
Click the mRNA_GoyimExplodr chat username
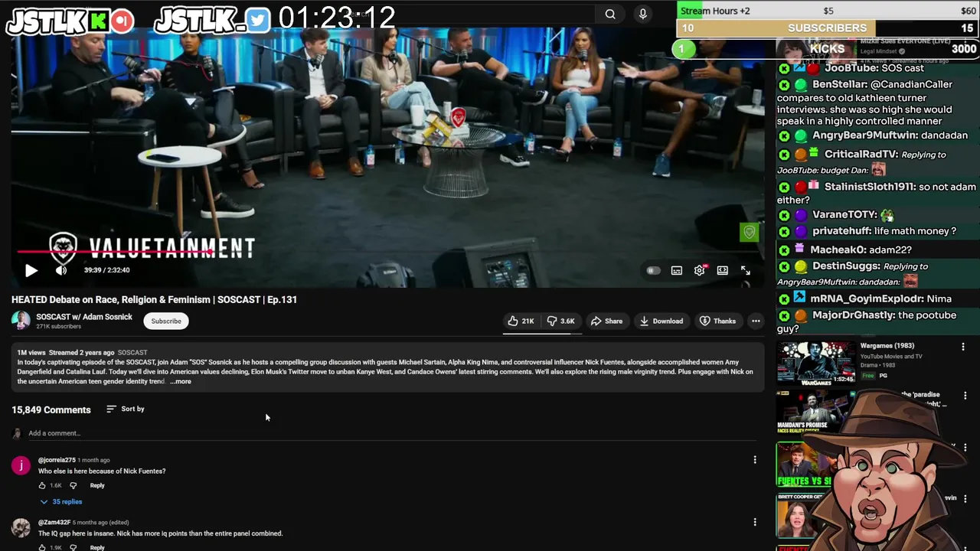coord(867,298)
